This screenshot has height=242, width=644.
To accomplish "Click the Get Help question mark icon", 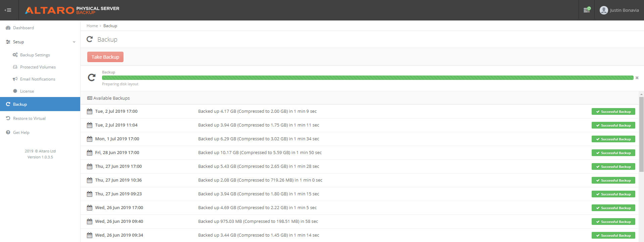I will click(8, 132).
